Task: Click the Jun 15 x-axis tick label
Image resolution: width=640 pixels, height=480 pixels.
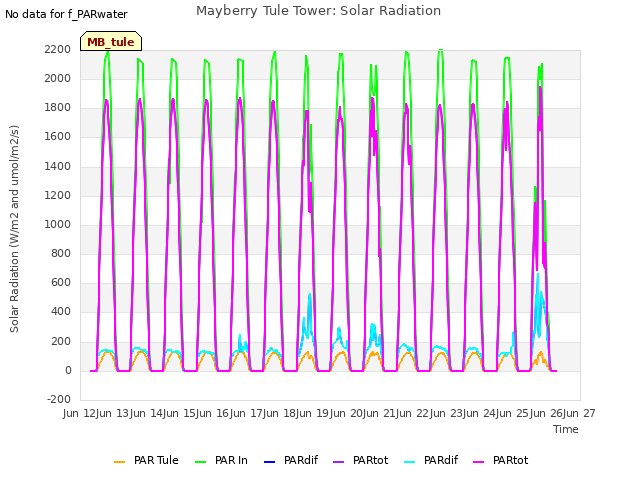Action: click(x=178, y=413)
